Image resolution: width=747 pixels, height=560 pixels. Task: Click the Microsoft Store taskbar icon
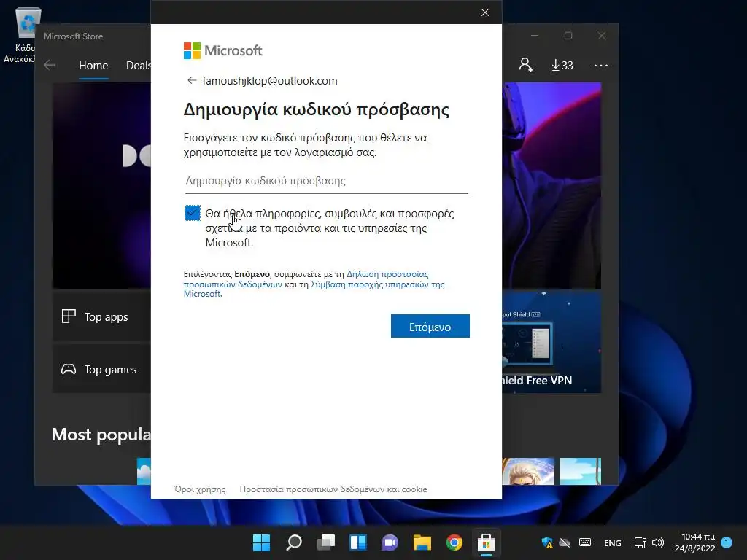pyautogui.click(x=486, y=542)
